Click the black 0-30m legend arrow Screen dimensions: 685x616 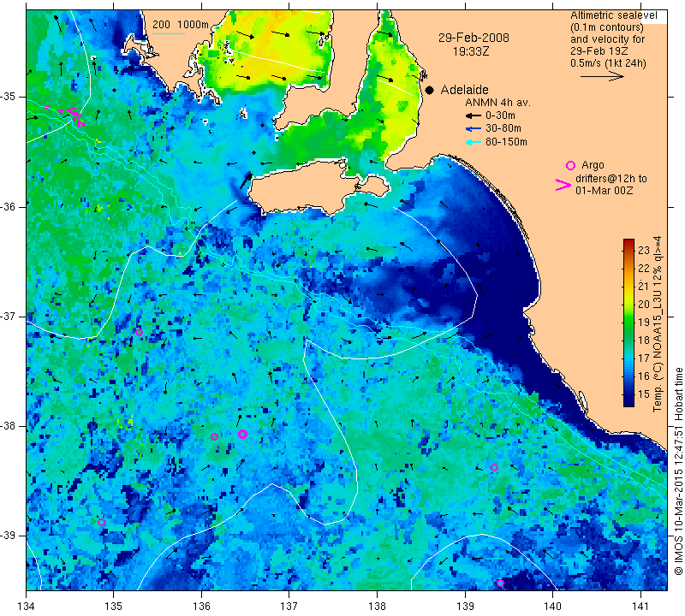tap(474, 115)
